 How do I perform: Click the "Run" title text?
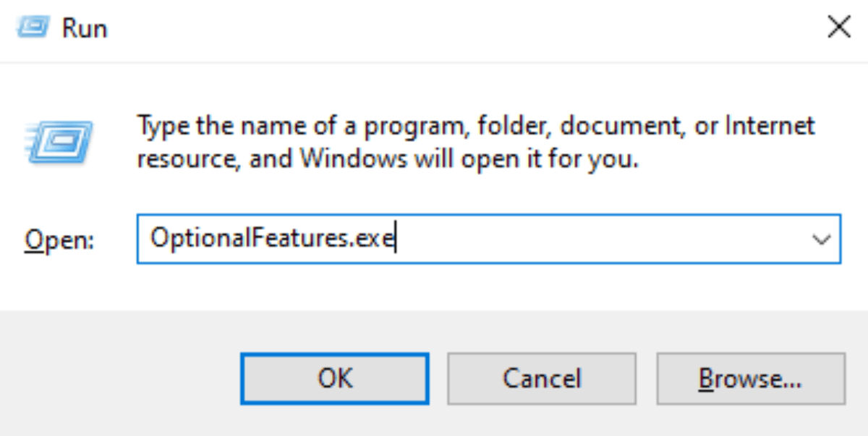tap(85, 28)
